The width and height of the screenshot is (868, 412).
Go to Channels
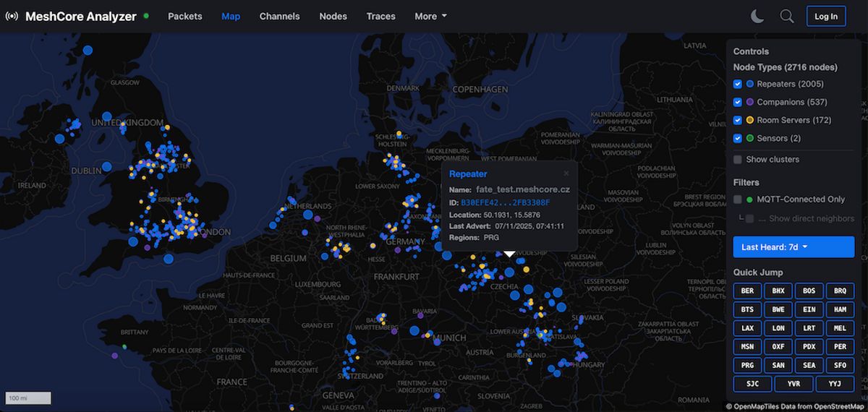point(279,16)
